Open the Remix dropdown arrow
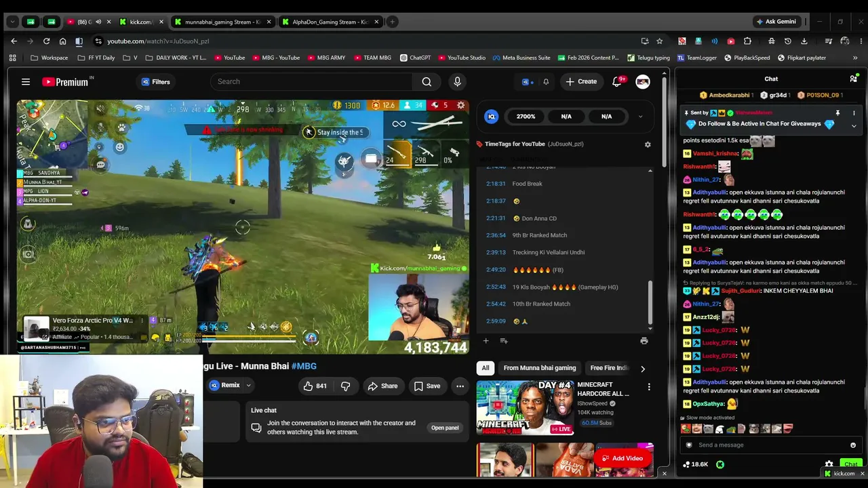The width and height of the screenshot is (868, 488). 248,386
